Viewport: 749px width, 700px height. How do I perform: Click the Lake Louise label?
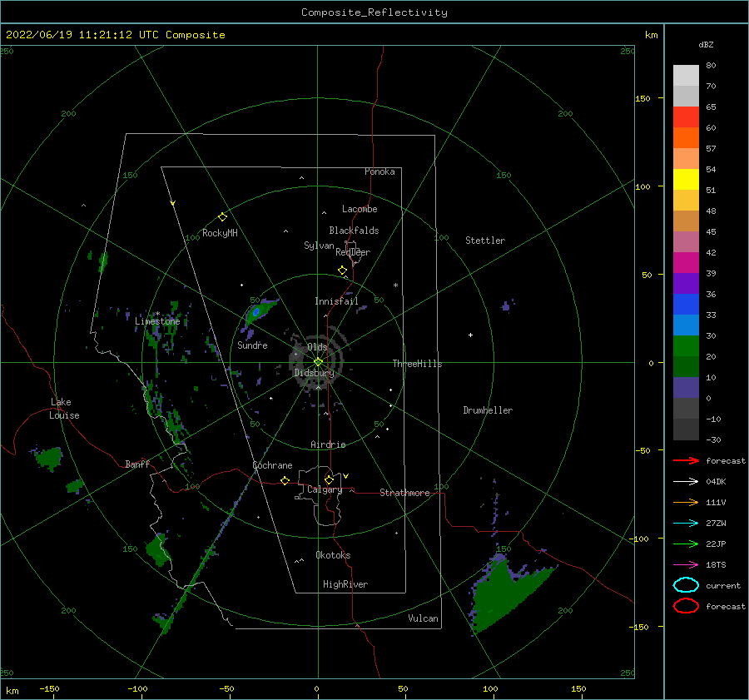click(64, 409)
